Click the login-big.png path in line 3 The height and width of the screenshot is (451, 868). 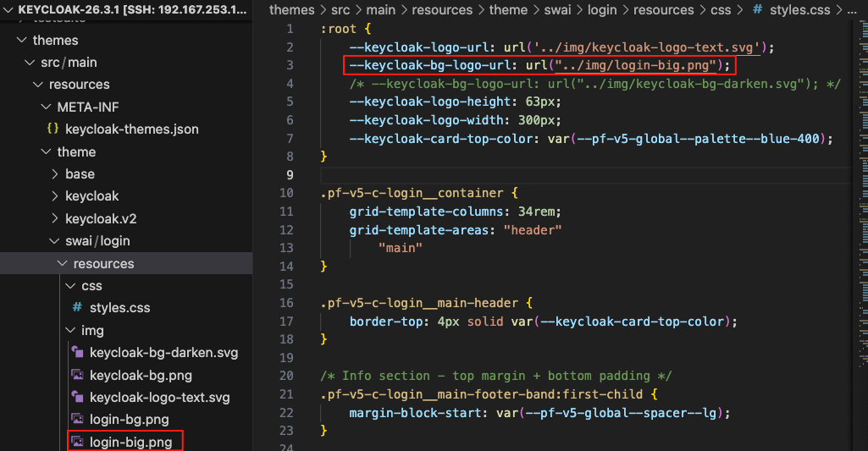coord(633,65)
